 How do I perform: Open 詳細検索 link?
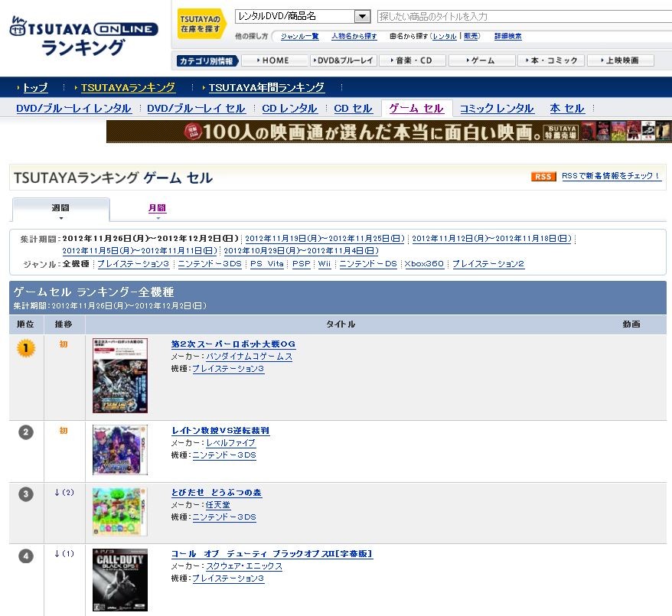coord(508,37)
